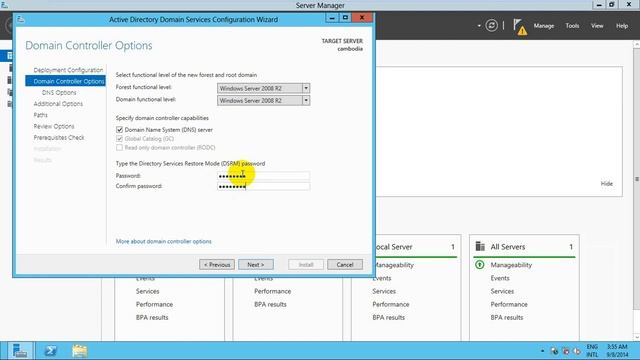Open the Manage menu

(x=544, y=26)
